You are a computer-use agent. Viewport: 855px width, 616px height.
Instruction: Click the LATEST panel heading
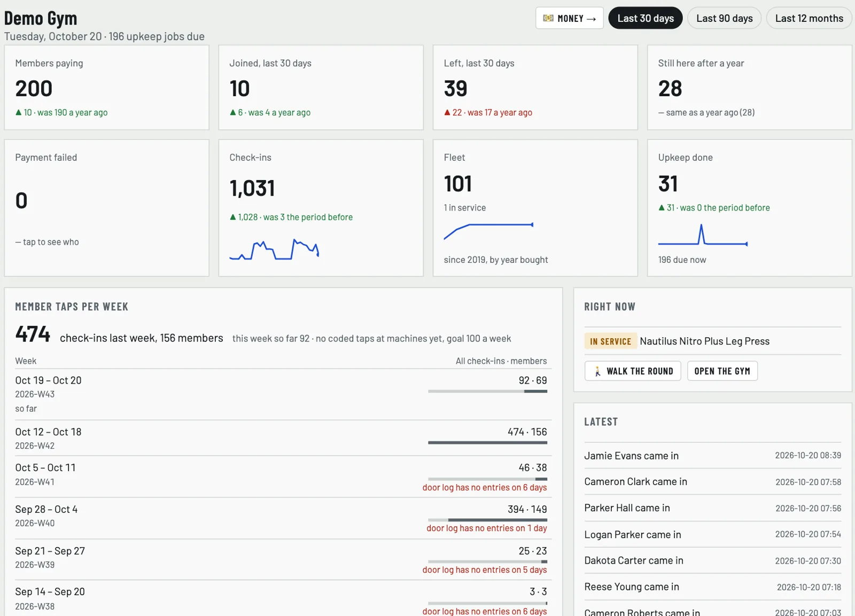[x=601, y=422]
